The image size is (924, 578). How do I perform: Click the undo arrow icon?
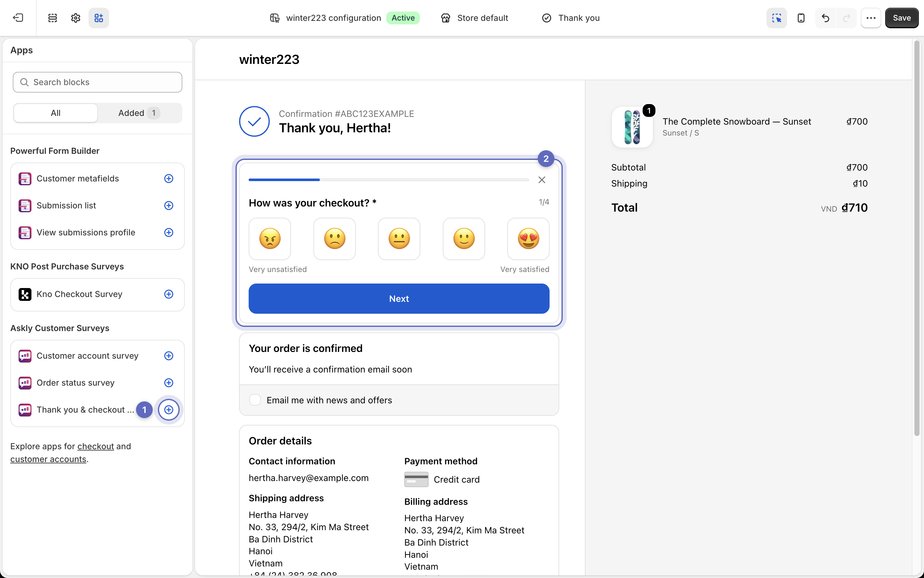tap(826, 18)
